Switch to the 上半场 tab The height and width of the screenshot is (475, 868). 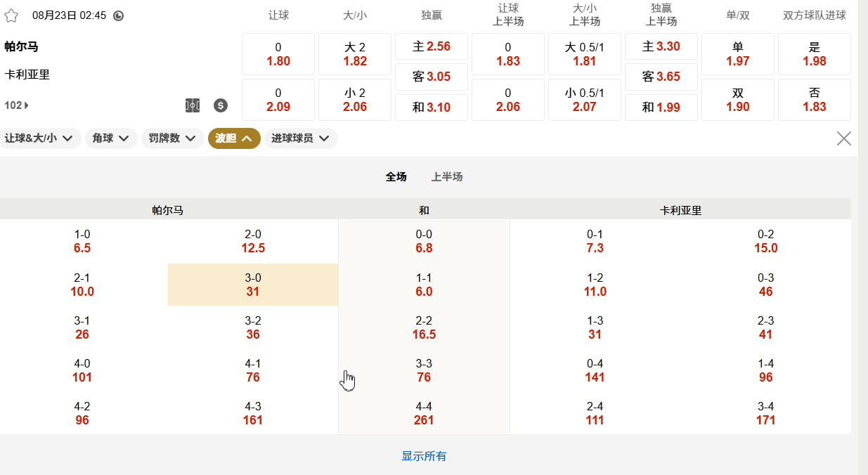pyautogui.click(x=447, y=177)
